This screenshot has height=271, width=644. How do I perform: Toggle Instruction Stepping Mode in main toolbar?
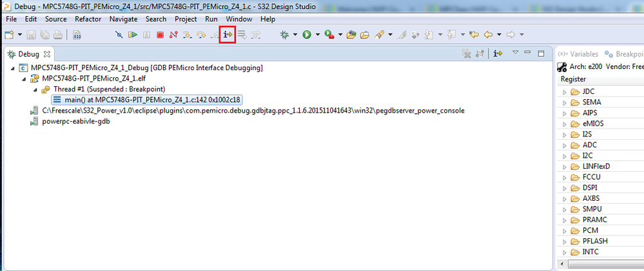click(x=228, y=35)
